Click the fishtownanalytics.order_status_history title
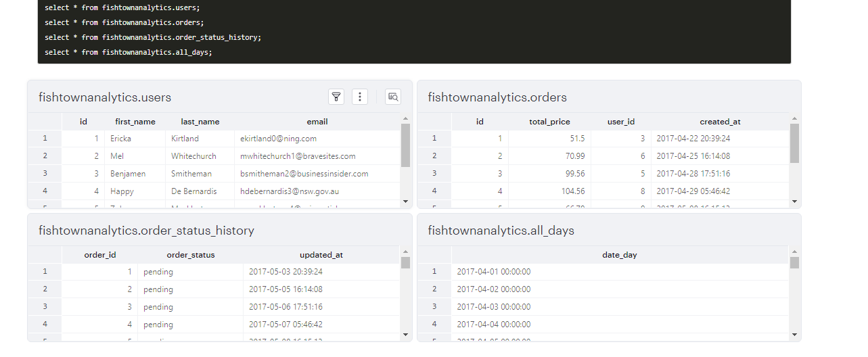Viewport: 868px width, 357px height. click(146, 231)
